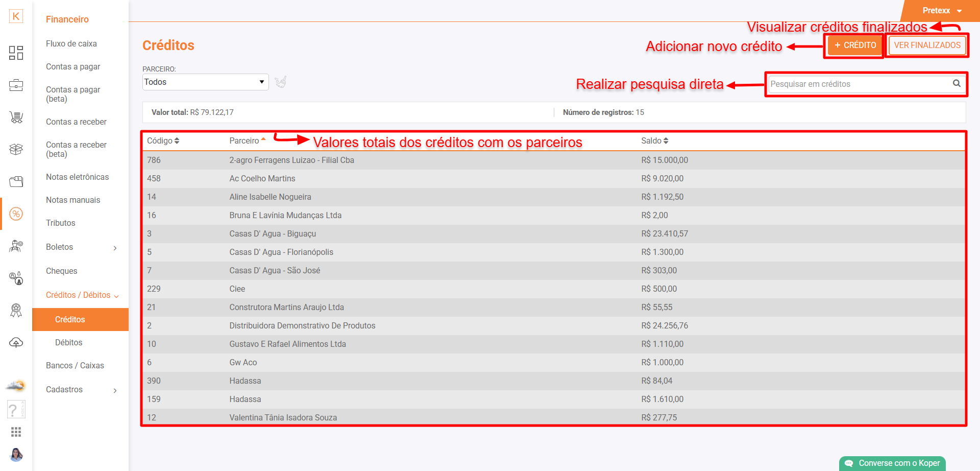Select the percent Financeiro sidebar icon
This screenshot has width=980, height=471.
[16, 214]
